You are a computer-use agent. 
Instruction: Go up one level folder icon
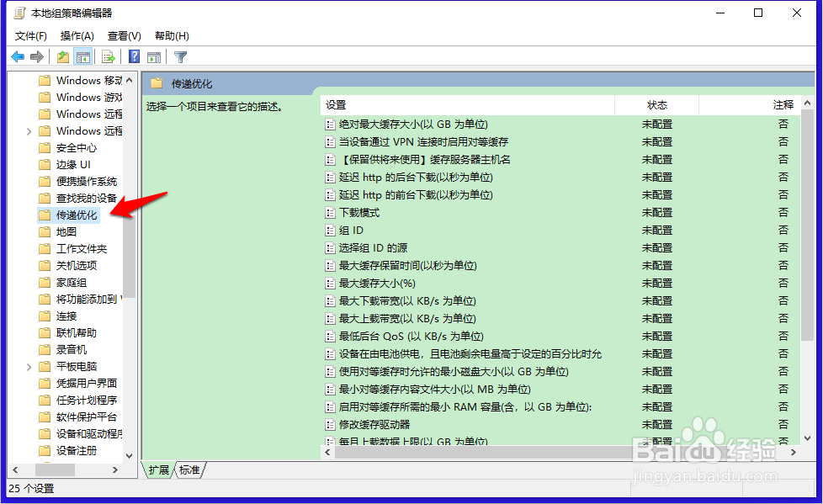63,56
